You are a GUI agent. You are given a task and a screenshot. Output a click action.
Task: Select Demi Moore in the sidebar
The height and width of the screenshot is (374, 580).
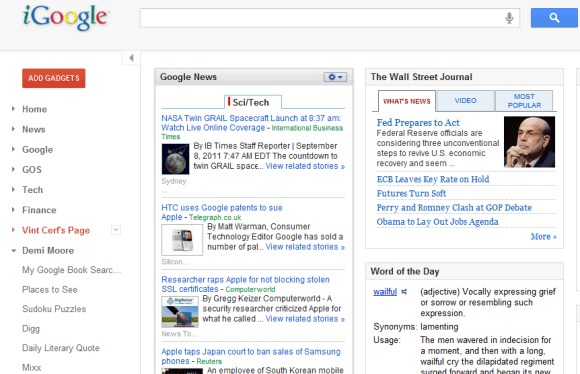point(48,250)
